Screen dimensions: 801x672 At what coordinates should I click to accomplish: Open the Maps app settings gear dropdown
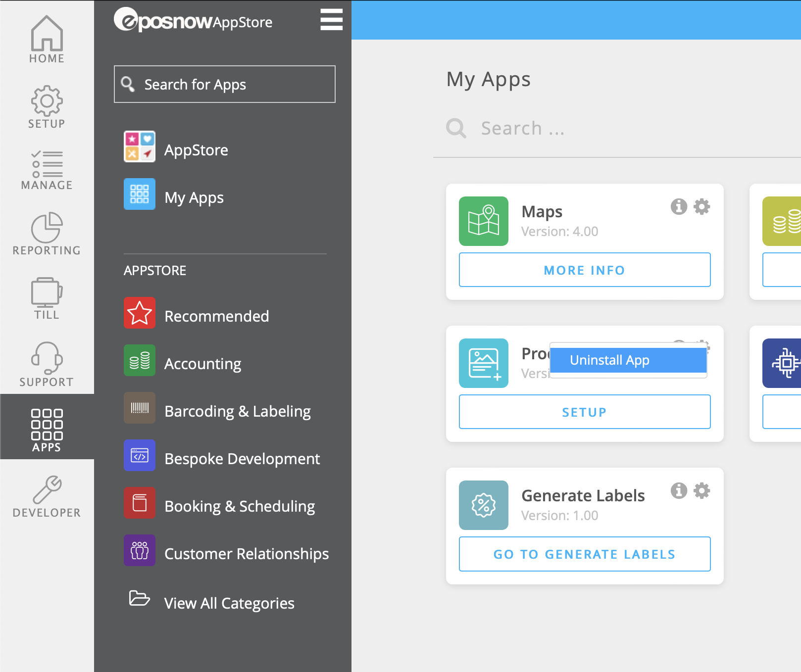[701, 206]
